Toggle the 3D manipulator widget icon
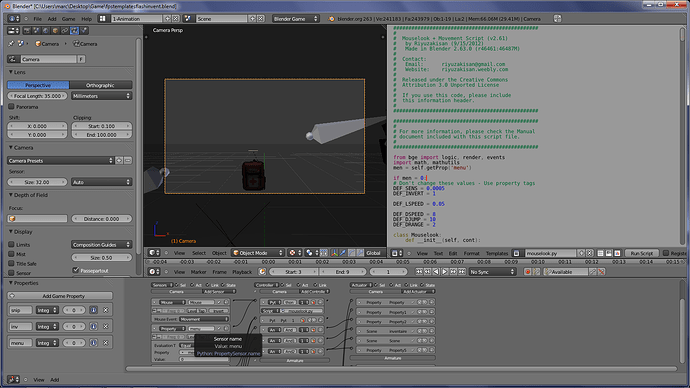This screenshot has height=388, width=690. (334, 253)
